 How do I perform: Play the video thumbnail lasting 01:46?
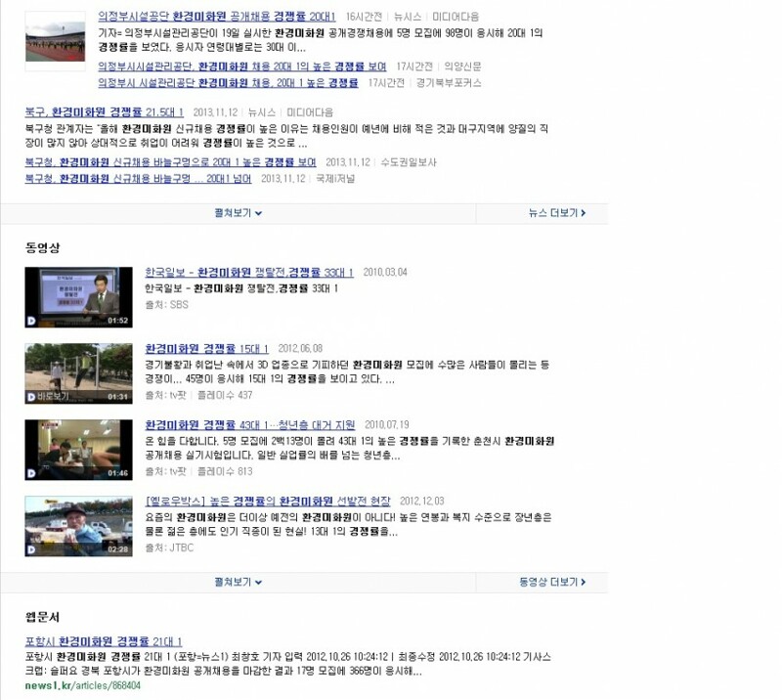pyautogui.click(x=79, y=450)
